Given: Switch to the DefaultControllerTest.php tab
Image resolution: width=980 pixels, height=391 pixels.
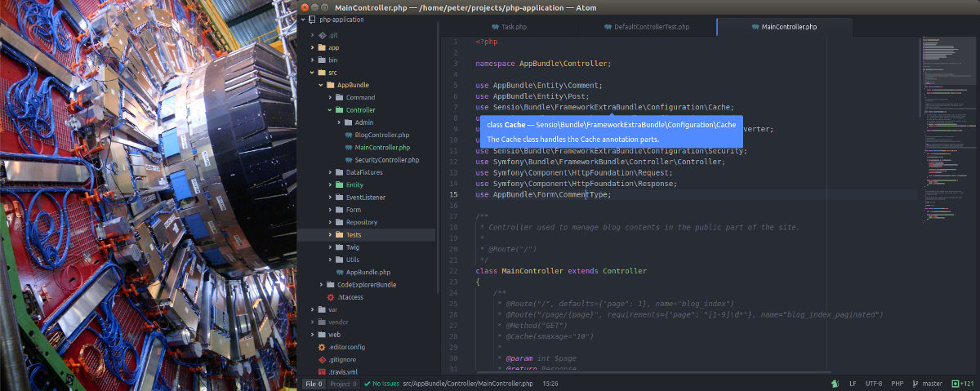Looking at the screenshot, I should click(647, 27).
